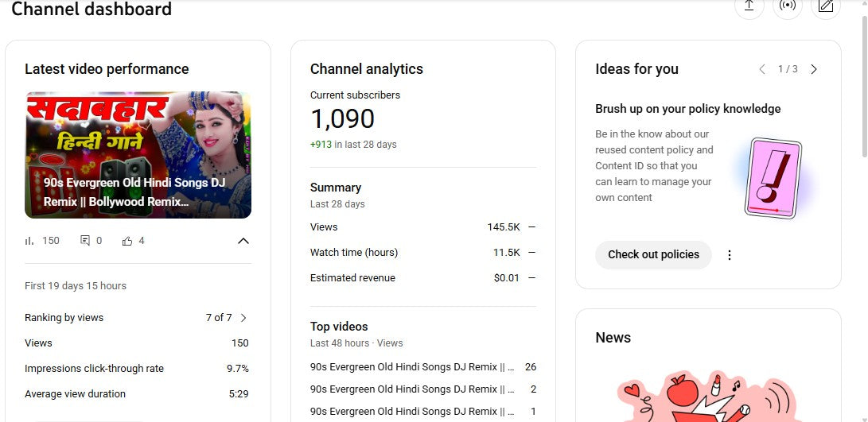Click the Estimated revenue row in Summary
This screenshot has width=868, height=422.
[x=422, y=278]
